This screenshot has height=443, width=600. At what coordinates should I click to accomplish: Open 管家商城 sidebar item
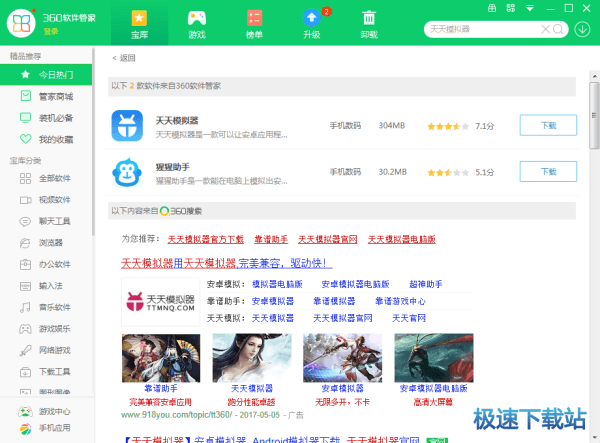tap(46, 96)
